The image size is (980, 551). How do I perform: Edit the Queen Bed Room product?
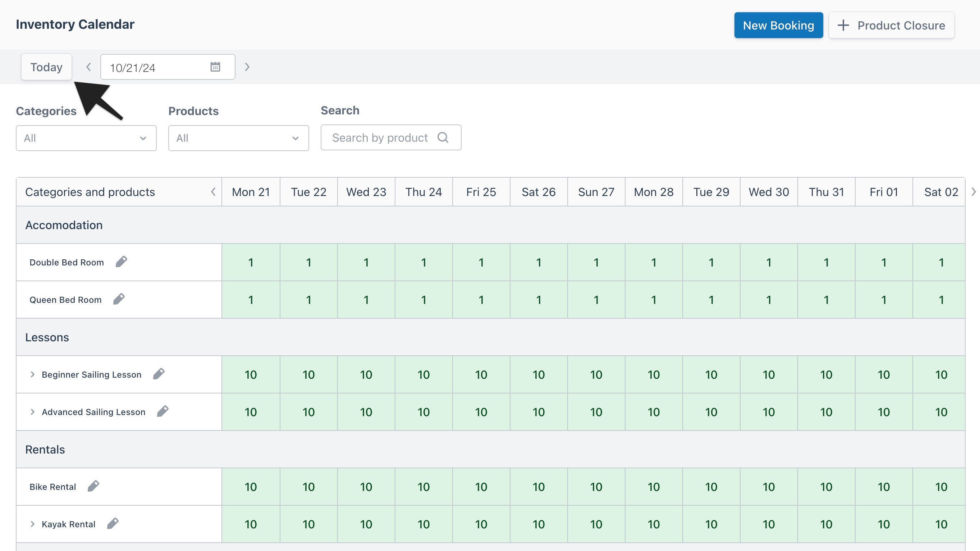[119, 299]
